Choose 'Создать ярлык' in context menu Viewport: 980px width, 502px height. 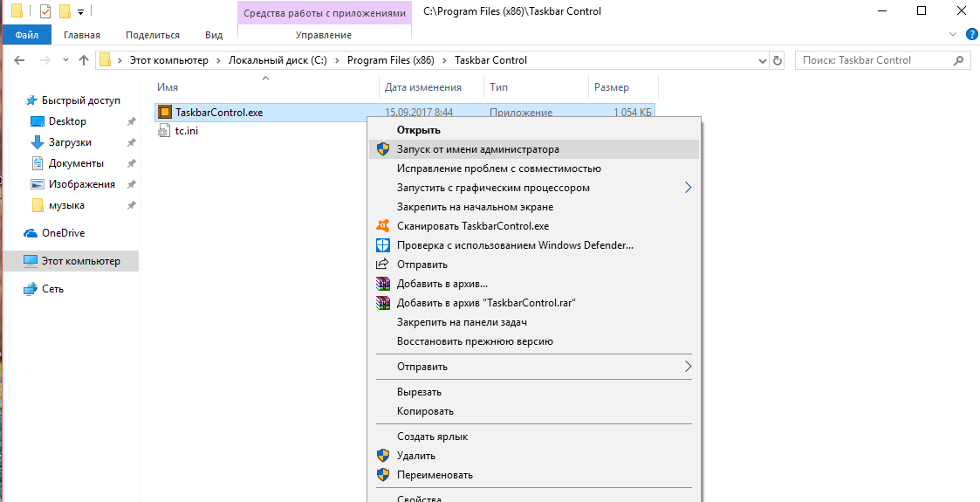534,437
